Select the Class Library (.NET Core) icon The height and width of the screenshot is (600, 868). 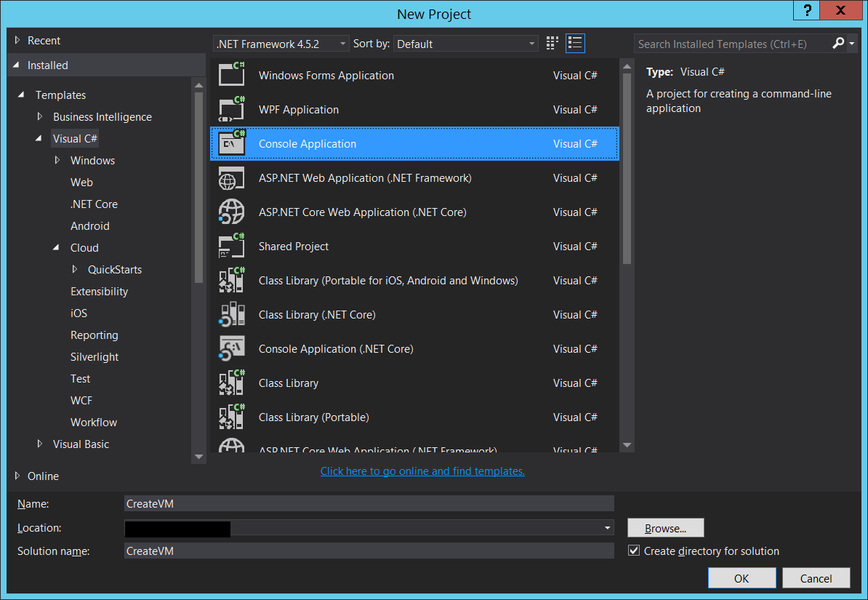coord(231,315)
